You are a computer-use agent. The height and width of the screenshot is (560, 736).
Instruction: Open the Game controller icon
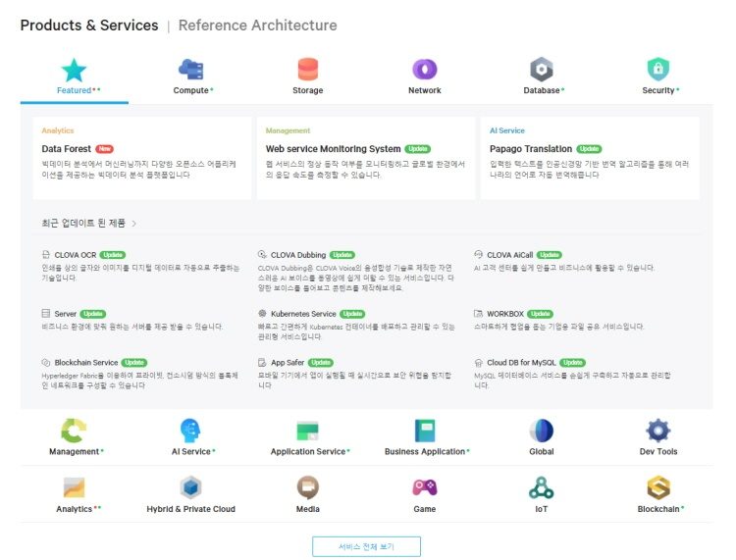pos(424,487)
